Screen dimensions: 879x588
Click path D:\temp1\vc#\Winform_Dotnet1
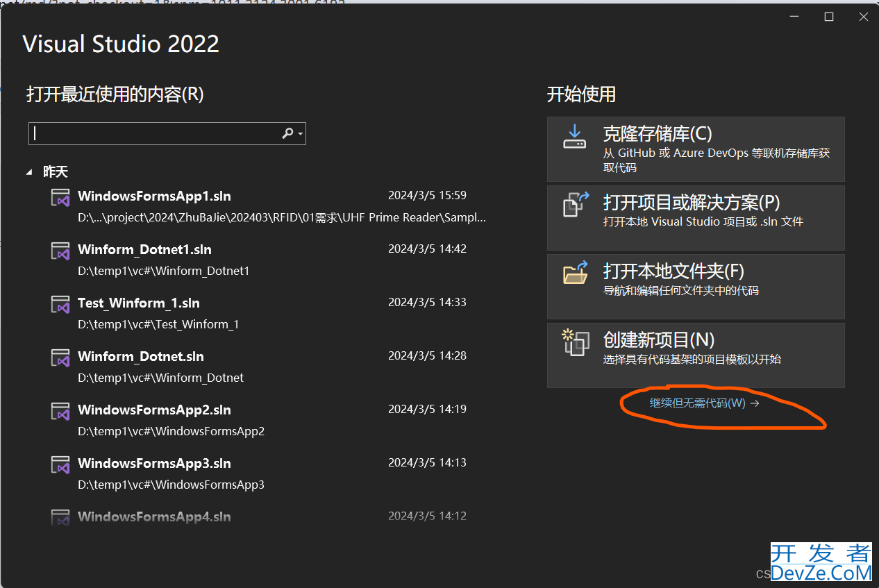click(163, 271)
